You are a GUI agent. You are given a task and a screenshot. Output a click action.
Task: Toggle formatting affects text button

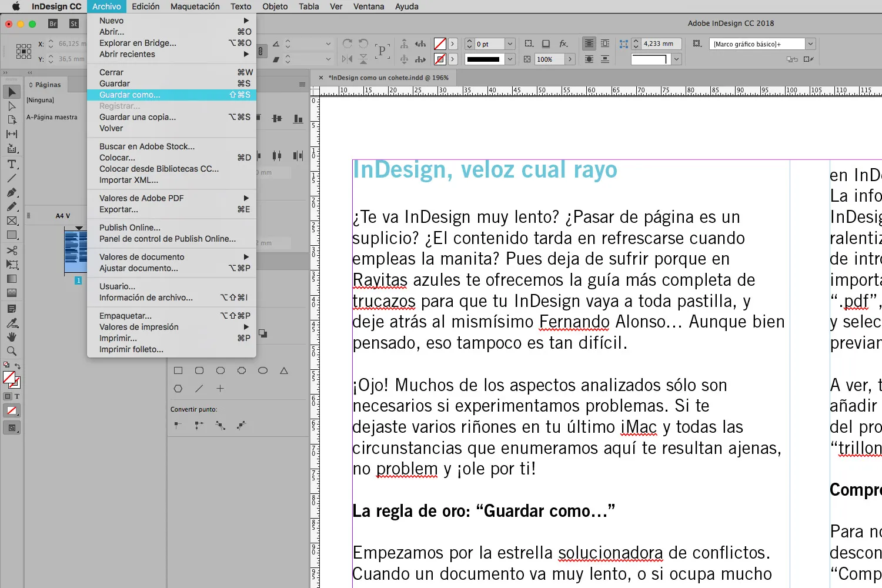coord(17,396)
